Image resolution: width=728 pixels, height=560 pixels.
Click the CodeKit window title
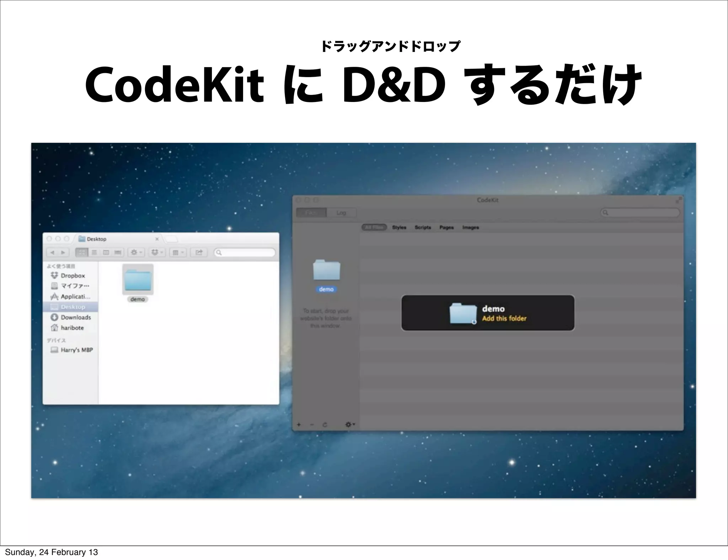(487, 200)
